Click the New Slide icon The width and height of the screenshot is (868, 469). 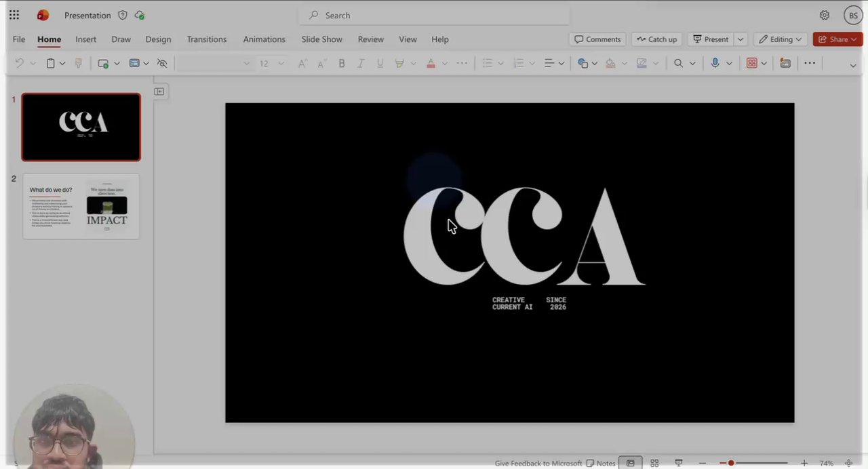point(103,63)
